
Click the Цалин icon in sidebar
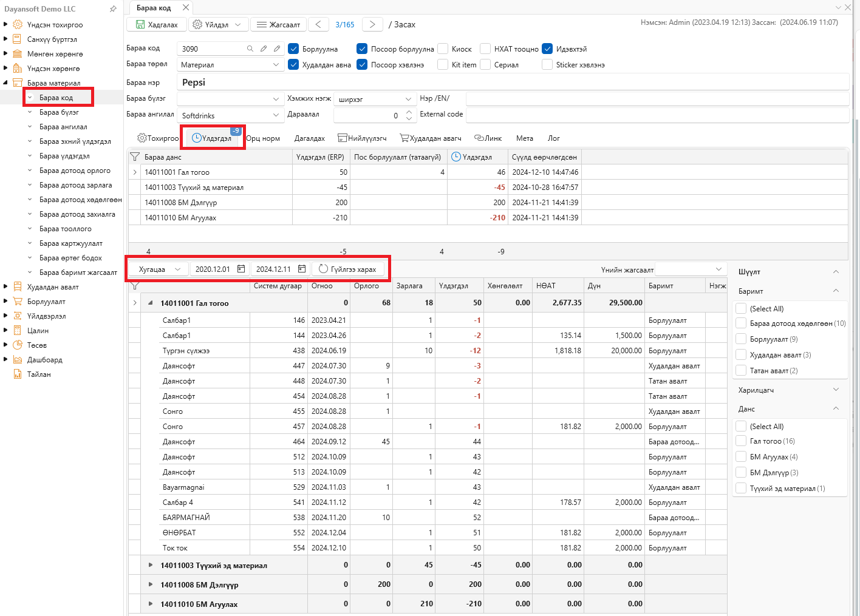point(18,331)
